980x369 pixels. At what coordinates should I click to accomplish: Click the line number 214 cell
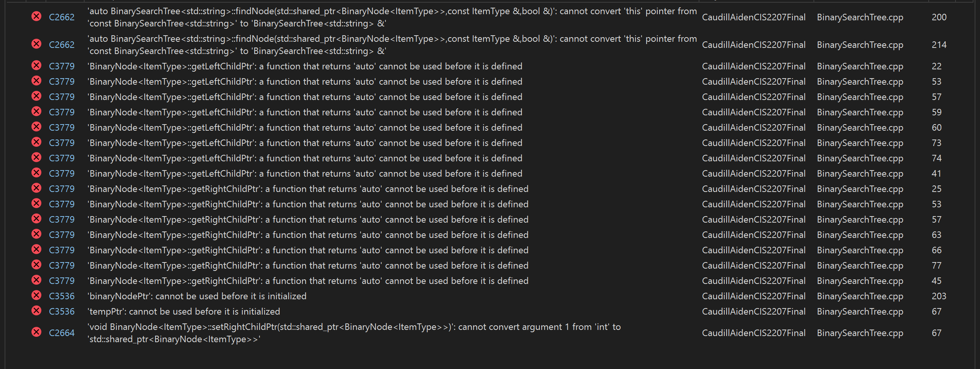(x=938, y=44)
